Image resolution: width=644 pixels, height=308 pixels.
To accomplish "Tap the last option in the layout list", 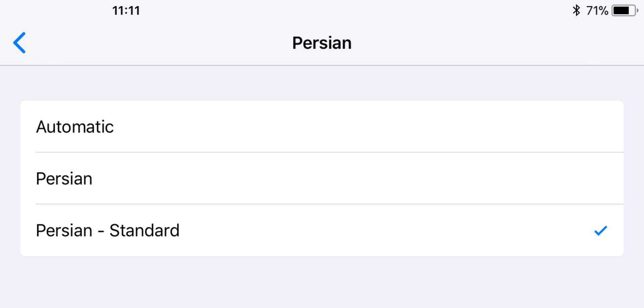I will (x=322, y=230).
